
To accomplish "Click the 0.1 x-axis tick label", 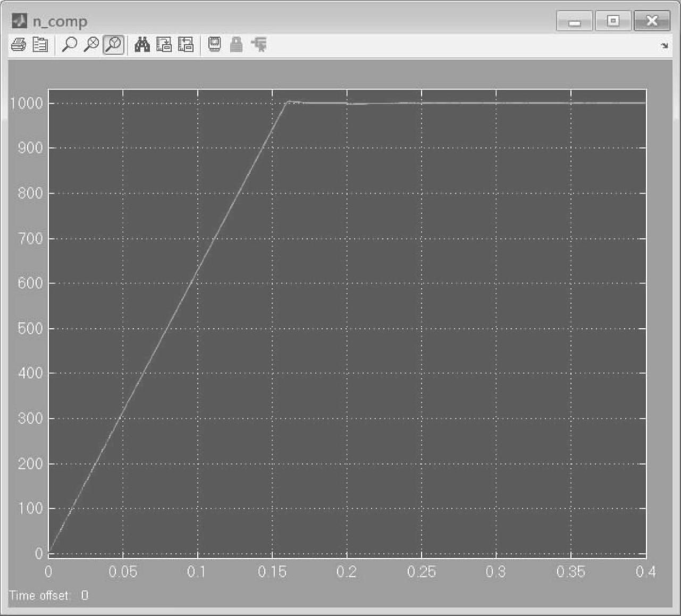I will click(x=197, y=572).
